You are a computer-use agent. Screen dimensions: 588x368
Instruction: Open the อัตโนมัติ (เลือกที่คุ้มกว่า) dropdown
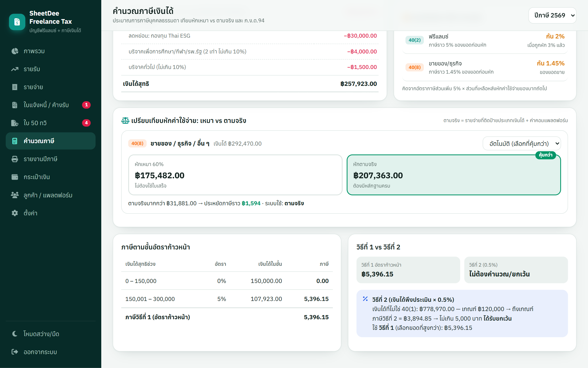(x=522, y=143)
